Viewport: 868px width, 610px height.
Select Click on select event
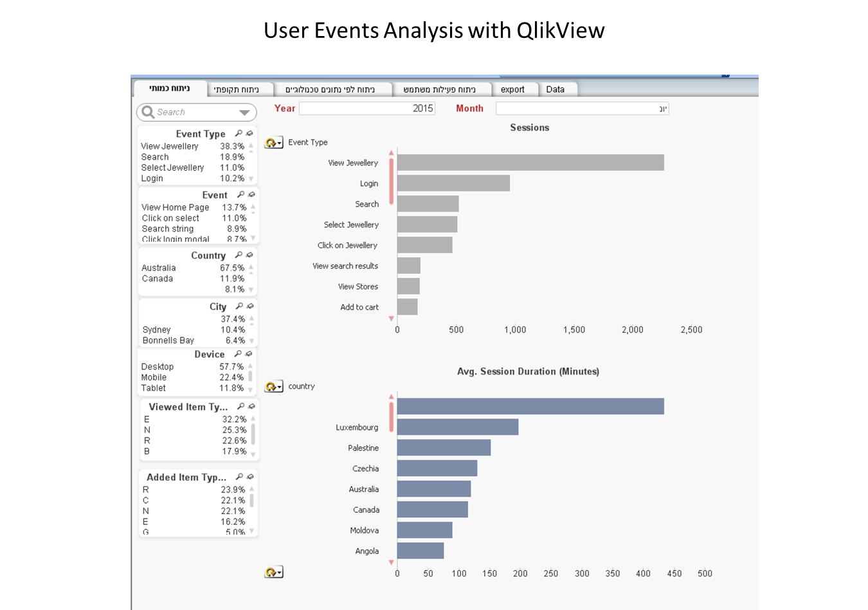coord(194,218)
